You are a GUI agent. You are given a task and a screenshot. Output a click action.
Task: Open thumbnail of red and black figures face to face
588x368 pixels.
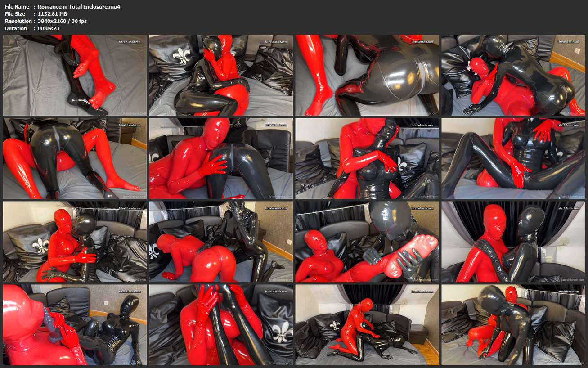pos(75,242)
